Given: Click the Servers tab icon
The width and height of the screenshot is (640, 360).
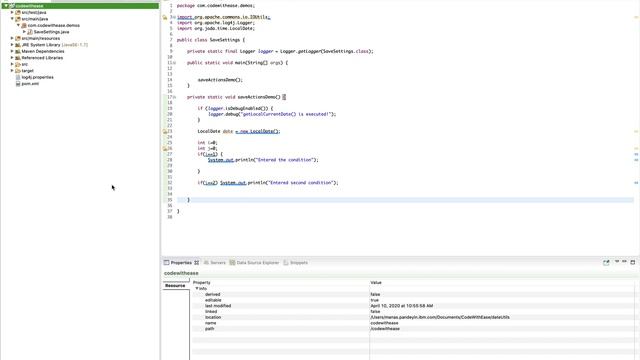Looking at the screenshot, I should pyautogui.click(x=206, y=263).
